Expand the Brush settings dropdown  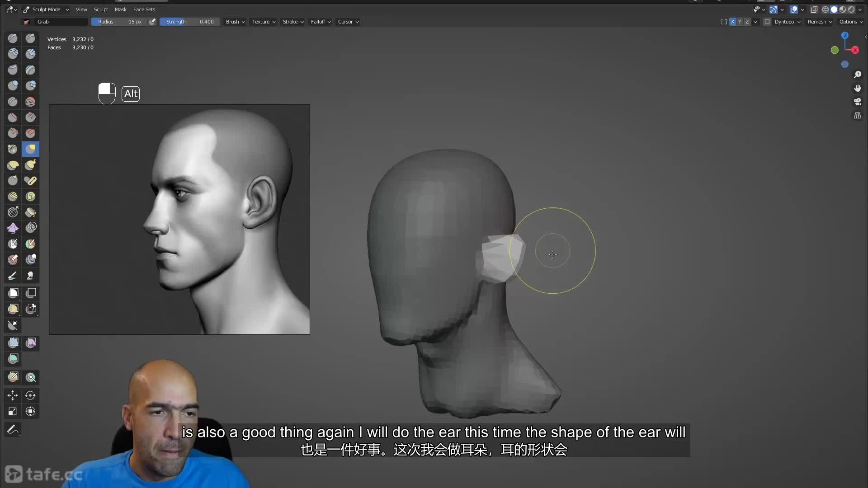(x=235, y=22)
